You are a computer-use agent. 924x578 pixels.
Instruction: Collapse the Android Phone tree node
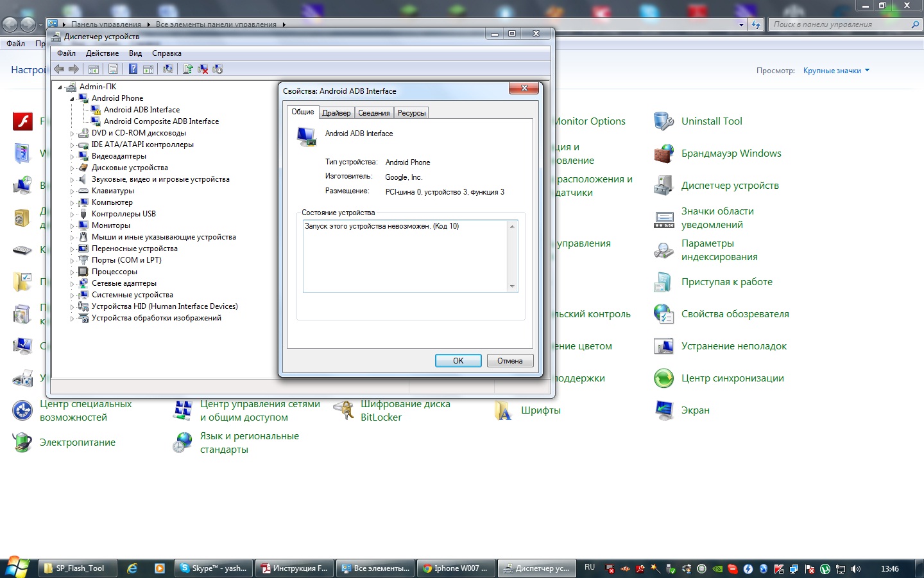72,99
